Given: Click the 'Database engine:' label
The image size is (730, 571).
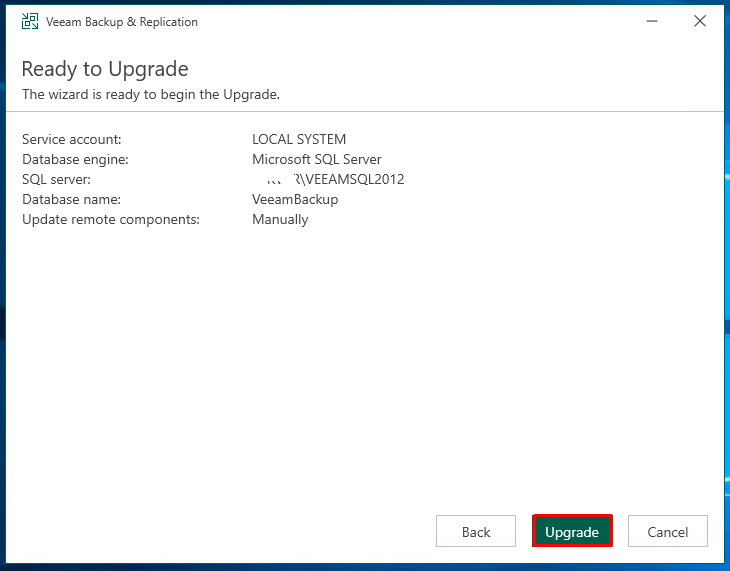Looking at the screenshot, I should click(75, 159).
